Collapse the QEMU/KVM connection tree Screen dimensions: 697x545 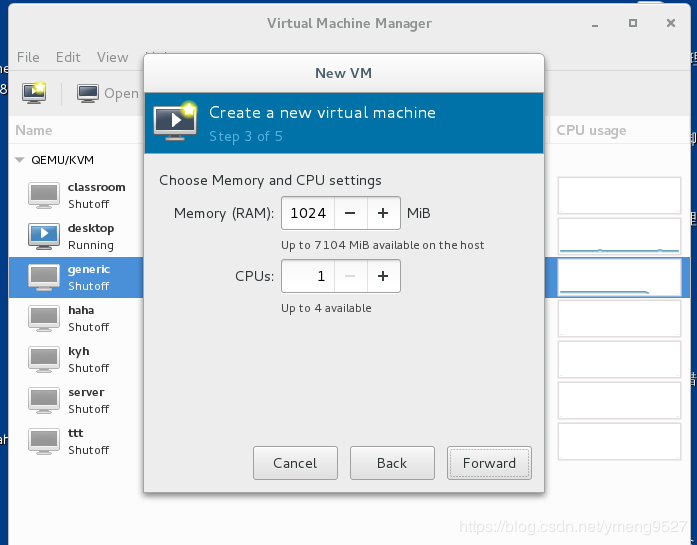coord(19,160)
